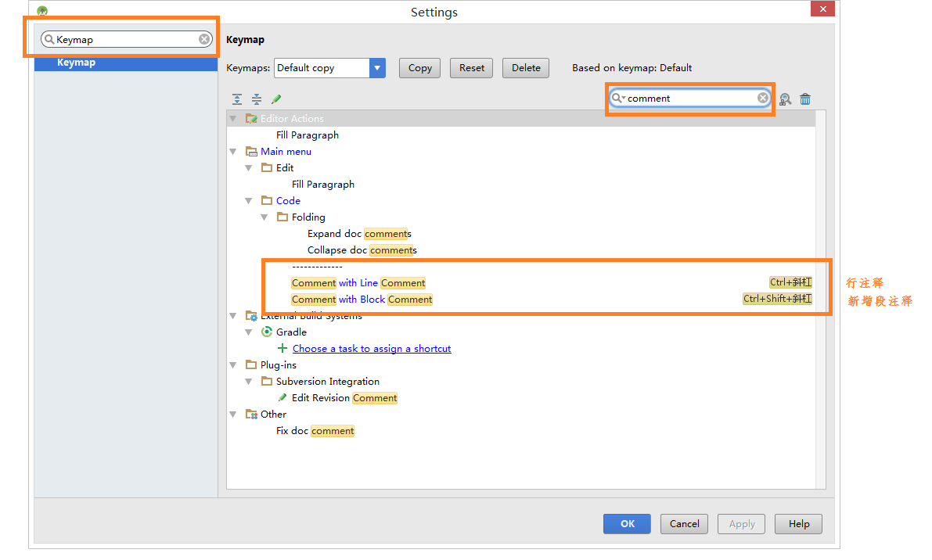Select Fix doc comment under Other
This screenshot has height=560, width=932.
(315, 431)
